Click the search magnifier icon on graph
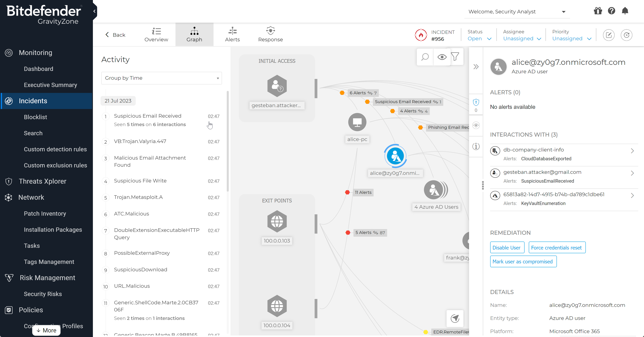644x337 pixels. coord(425,57)
